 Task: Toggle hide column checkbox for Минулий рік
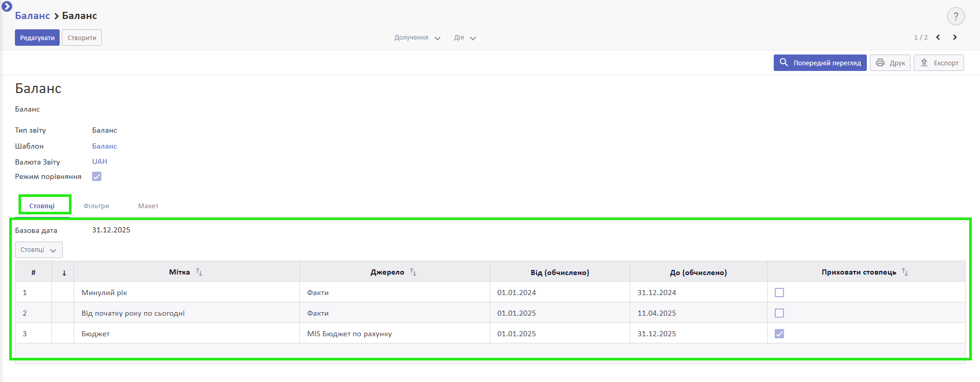779,293
